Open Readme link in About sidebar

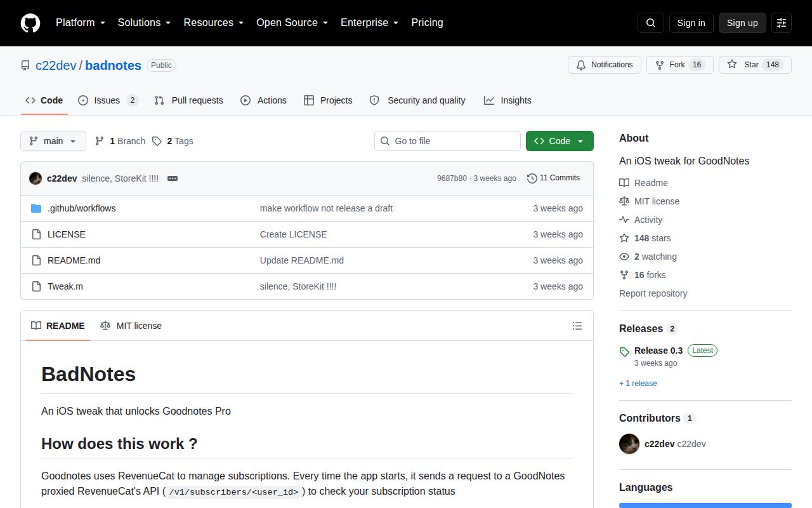(643, 183)
